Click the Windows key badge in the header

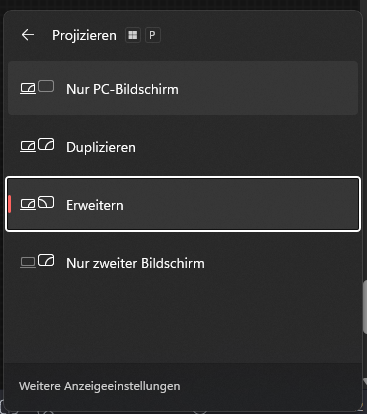click(x=133, y=35)
